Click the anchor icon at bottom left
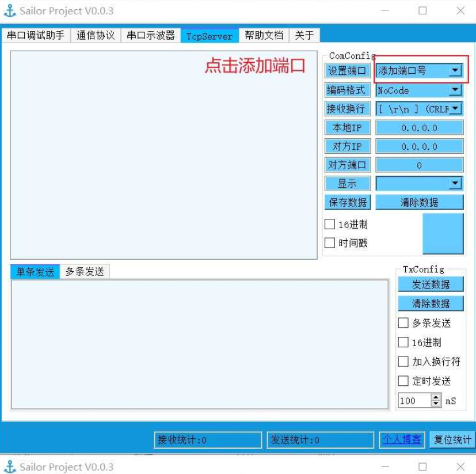This screenshot has width=476, height=474. coord(10,465)
